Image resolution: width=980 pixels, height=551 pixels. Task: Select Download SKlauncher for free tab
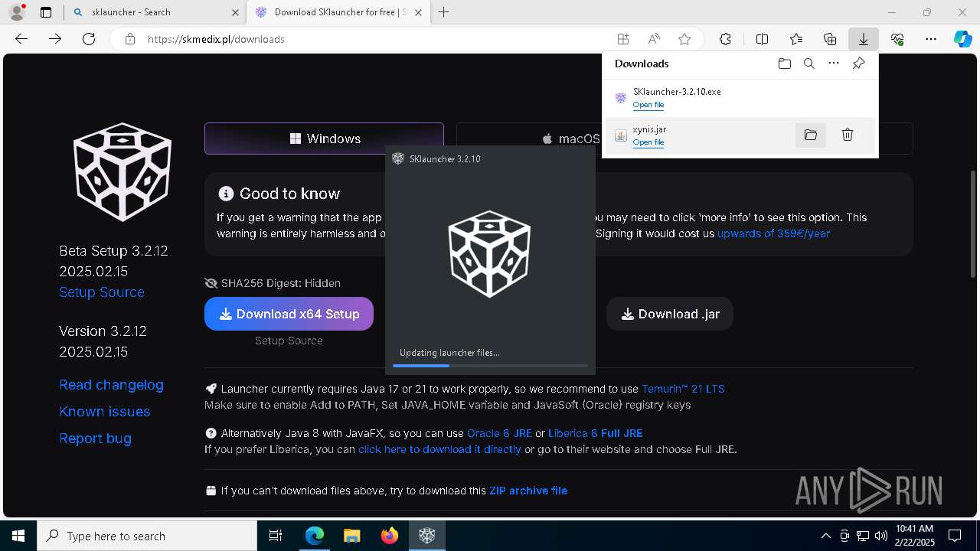pyautogui.click(x=339, y=12)
